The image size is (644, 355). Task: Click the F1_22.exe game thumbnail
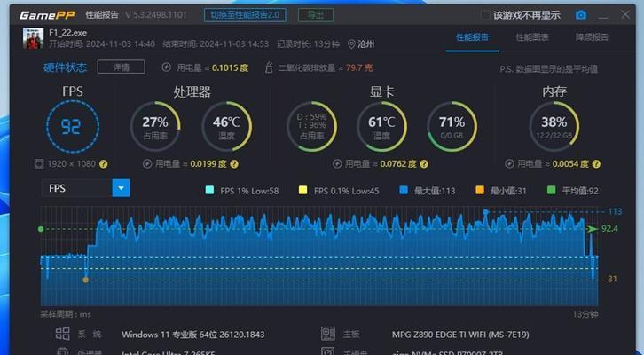coord(33,39)
